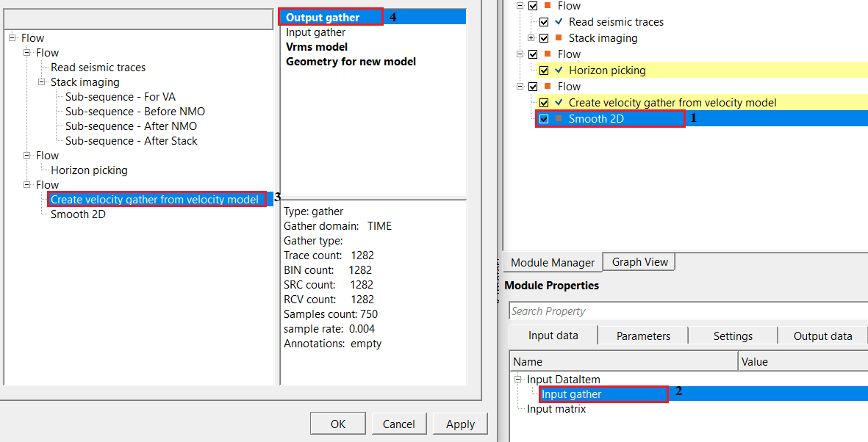Click the Apply button
The width and height of the screenshot is (868, 442).
coord(460,424)
